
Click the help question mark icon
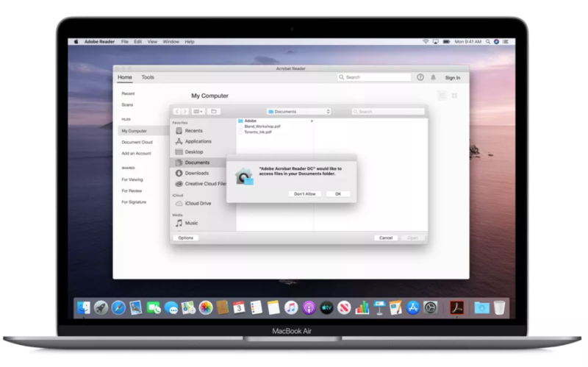click(x=420, y=77)
